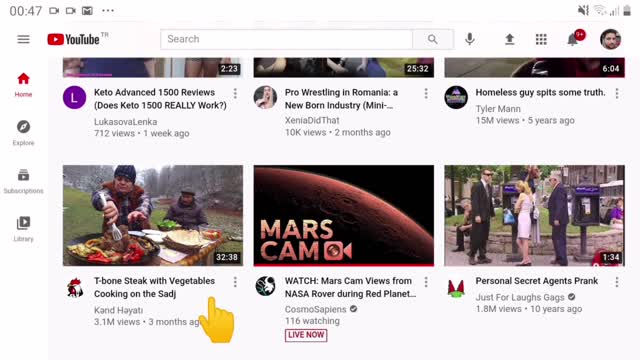Viewport: 640px width, 360px height.
Task: Tap the Gmail notification icon in status bar
Action: click(87, 11)
